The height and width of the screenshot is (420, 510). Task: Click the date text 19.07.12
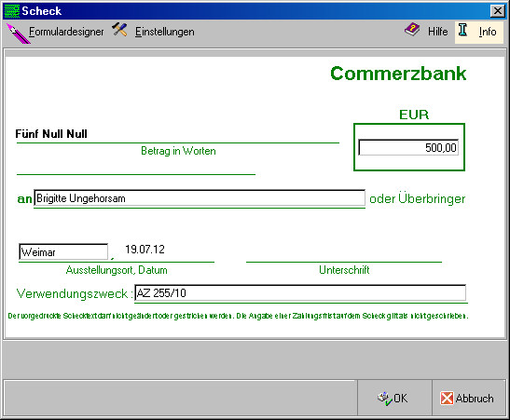click(x=145, y=250)
